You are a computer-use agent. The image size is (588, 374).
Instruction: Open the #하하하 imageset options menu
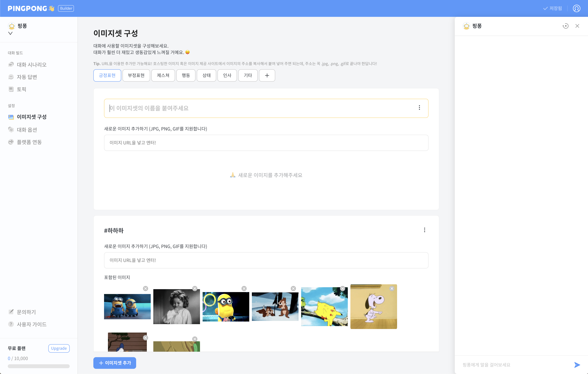tap(424, 230)
